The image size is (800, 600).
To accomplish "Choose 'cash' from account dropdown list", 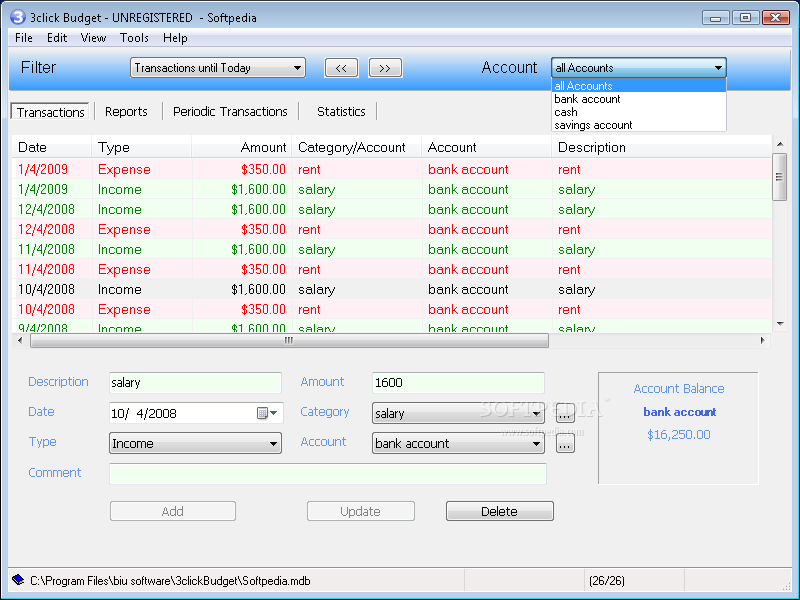I will pyautogui.click(x=638, y=112).
